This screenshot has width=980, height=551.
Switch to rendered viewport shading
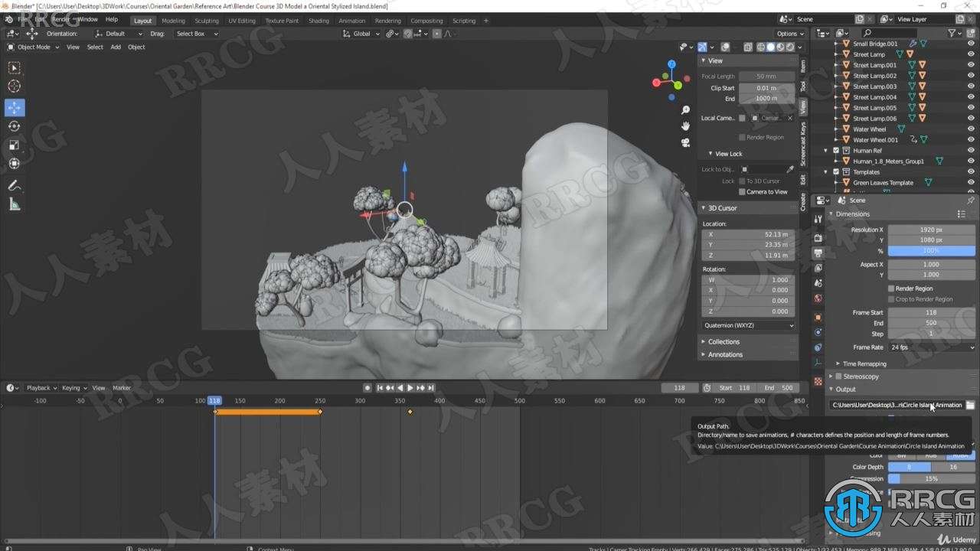(791, 47)
